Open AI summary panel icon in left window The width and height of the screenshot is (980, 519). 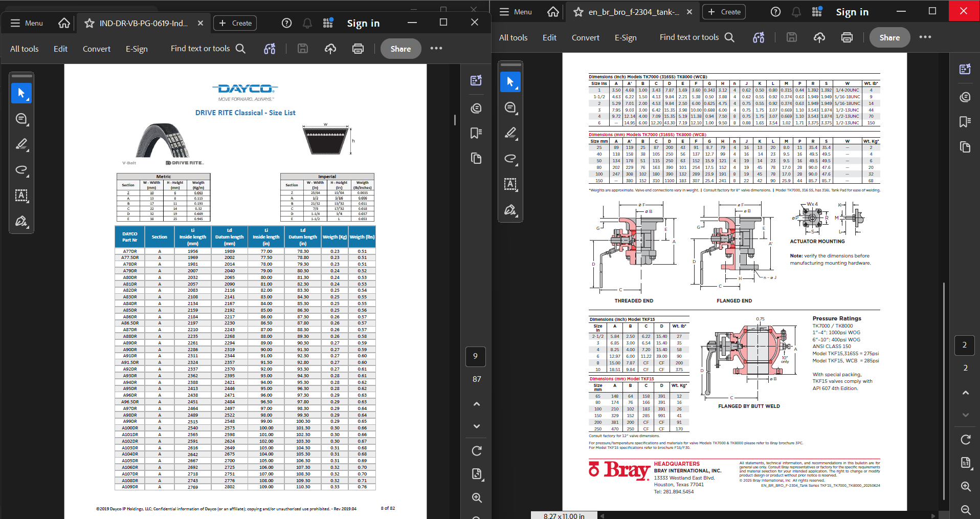click(x=476, y=80)
